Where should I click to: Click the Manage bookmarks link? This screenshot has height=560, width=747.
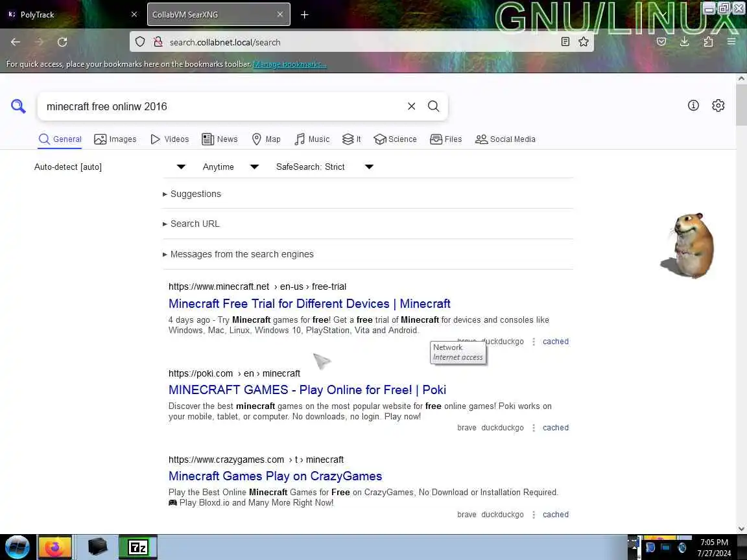(x=290, y=64)
